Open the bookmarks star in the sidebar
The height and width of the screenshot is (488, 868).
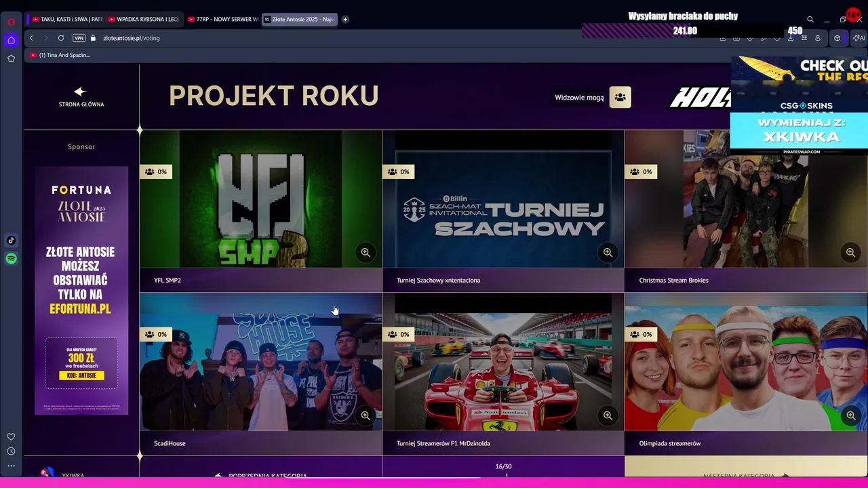11,58
